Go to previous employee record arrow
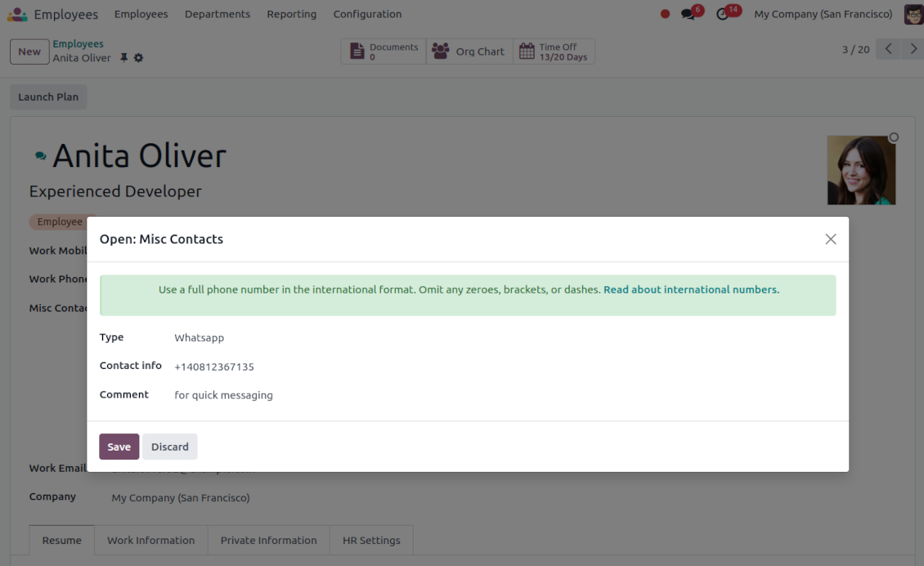The height and width of the screenshot is (566, 924). 888,49
